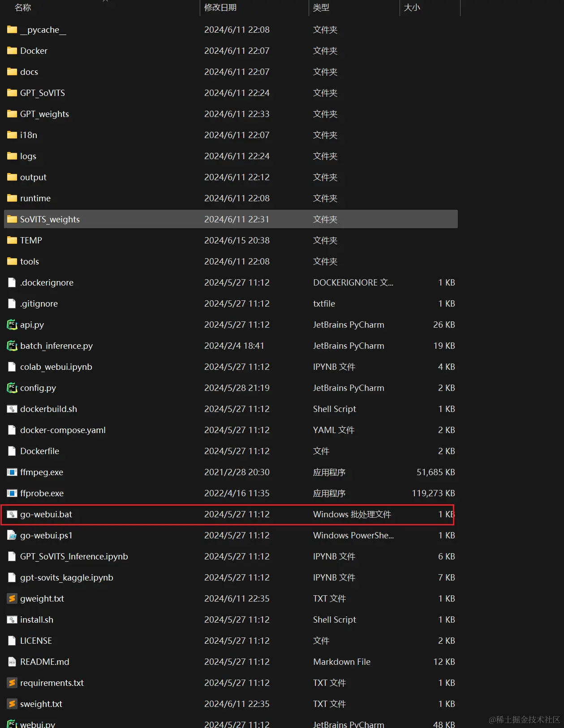Select the file name requirements.txt
The height and width of the screenshot is (728, 564).
pyautogui.click(x=52, y=683)
